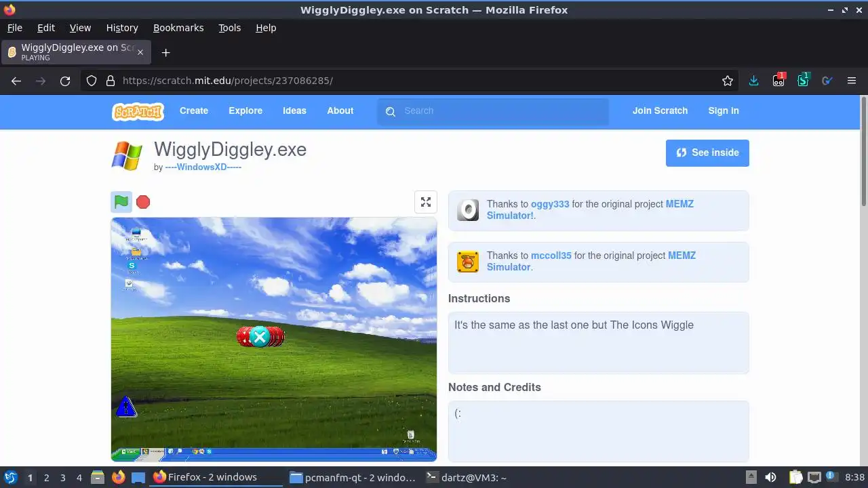Click Ideas in Scratch navigation
This screenshot has height=488, width=868.
click(x=294, y=111)
